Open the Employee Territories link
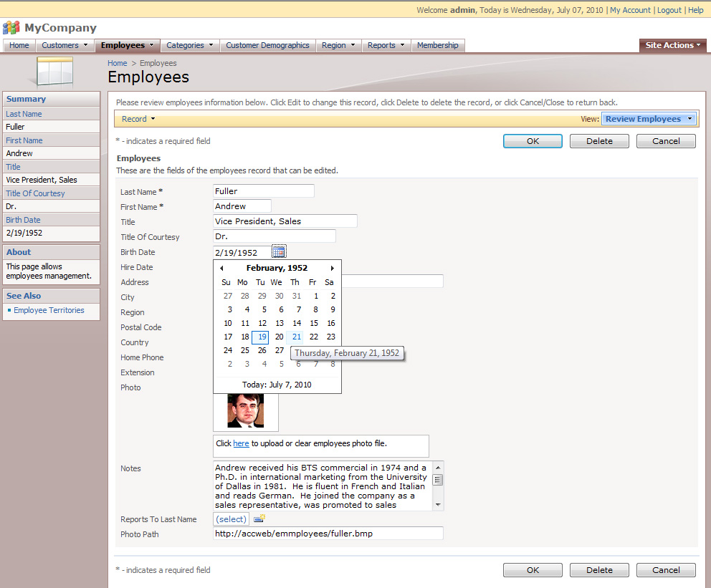 tap(49, 311)
